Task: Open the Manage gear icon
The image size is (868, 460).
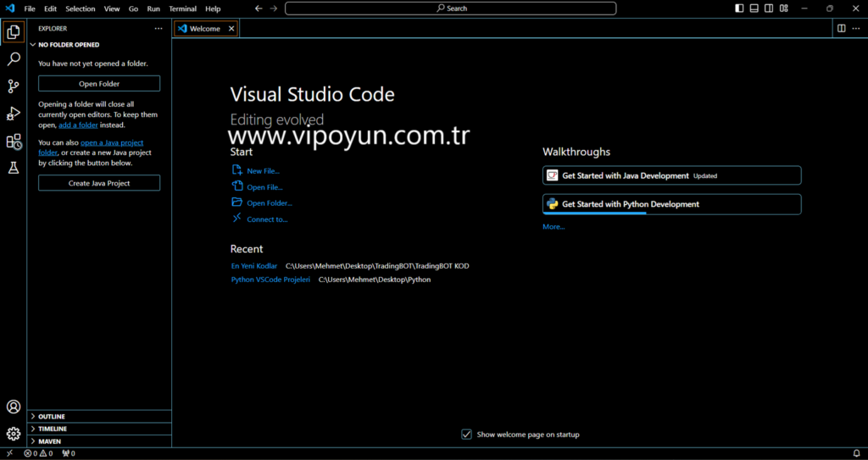Action: (14, 434)
